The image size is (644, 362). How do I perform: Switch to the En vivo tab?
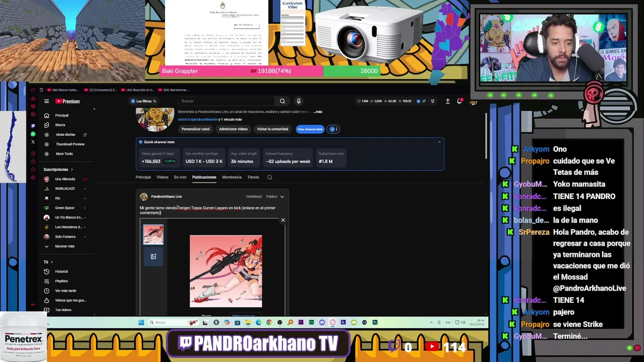click(x=180, y=177)
